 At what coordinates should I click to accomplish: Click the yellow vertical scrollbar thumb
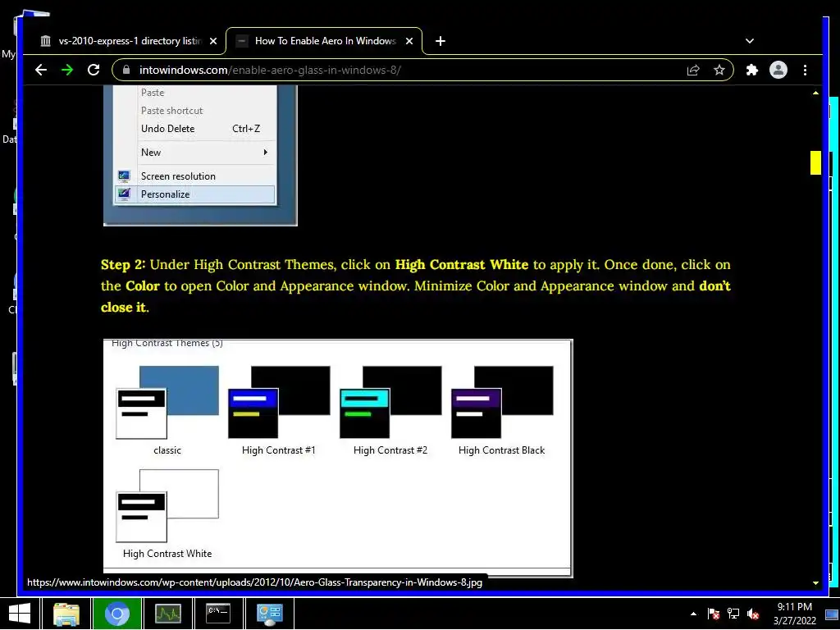click(x=815, y=163)
